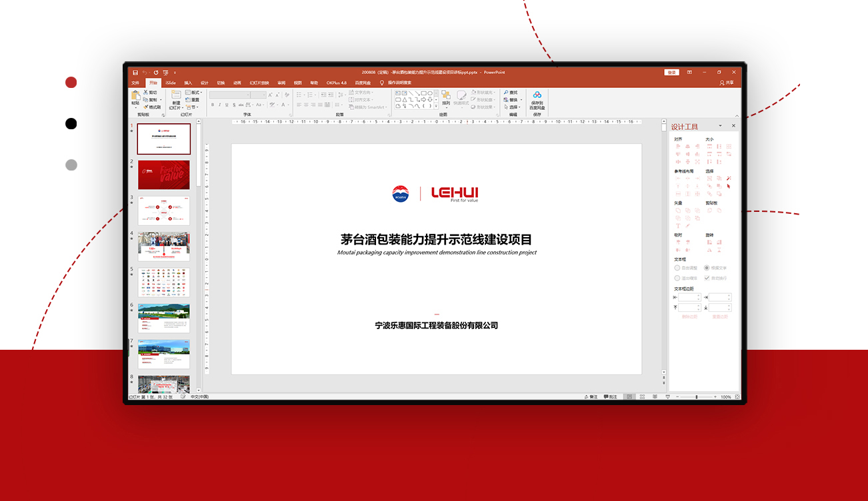
Task: Click the ribbon display options icon in the title bar
Action: point(689,73)
